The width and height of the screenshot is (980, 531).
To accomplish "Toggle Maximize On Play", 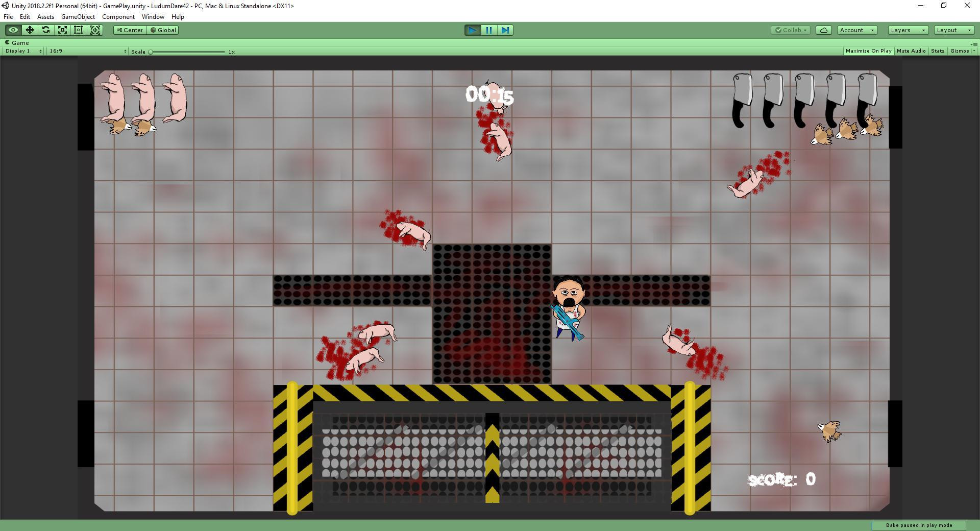I will click(x=868, y=51).
